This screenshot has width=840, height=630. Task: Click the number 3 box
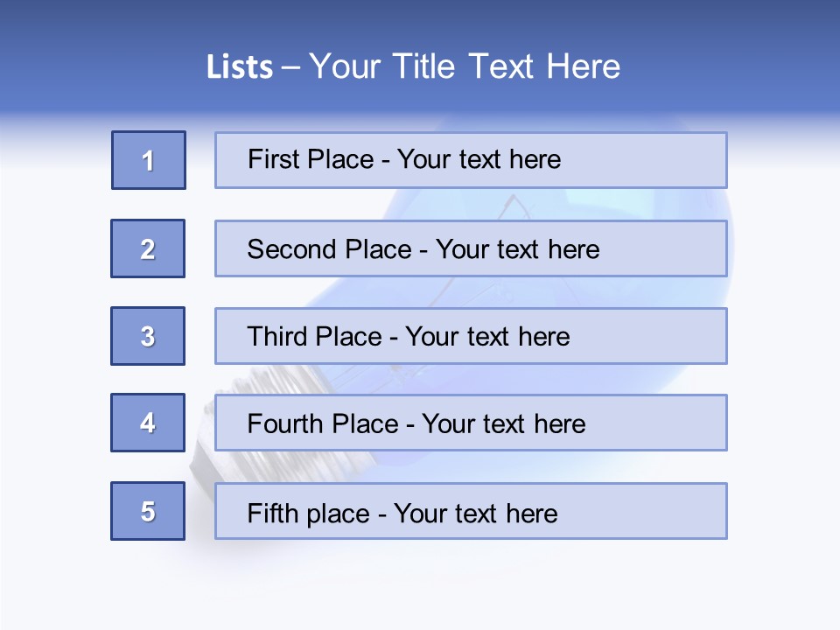pyautogui.click(x=148, y=336)
